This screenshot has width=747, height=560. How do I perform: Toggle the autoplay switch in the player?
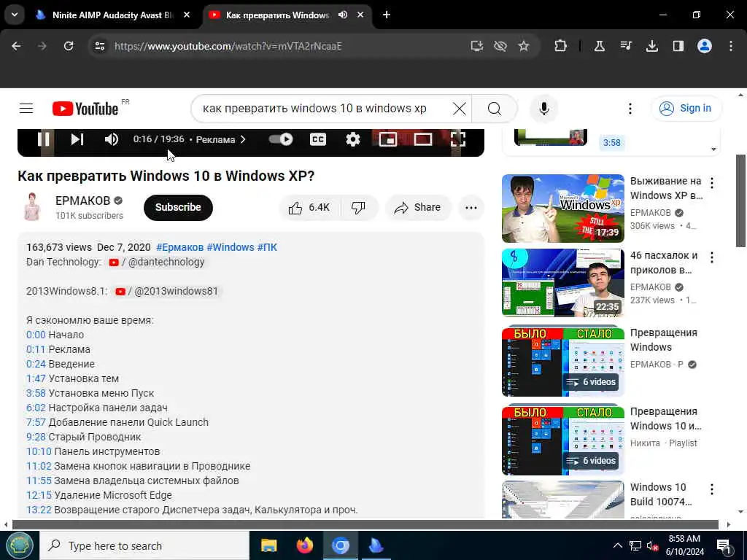tap(281, 139)
